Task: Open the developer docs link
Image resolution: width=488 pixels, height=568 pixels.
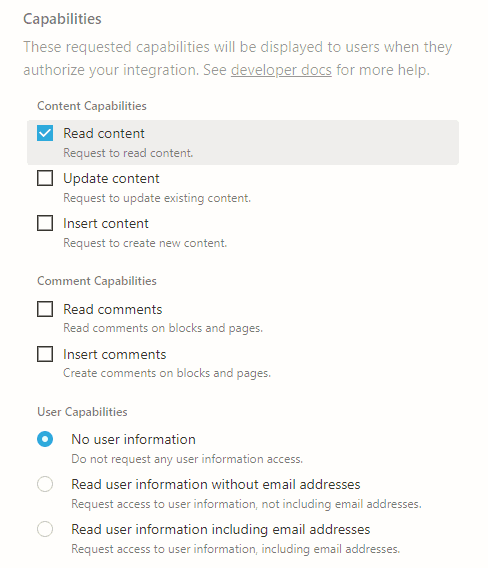Action: (x=281, y=70)
